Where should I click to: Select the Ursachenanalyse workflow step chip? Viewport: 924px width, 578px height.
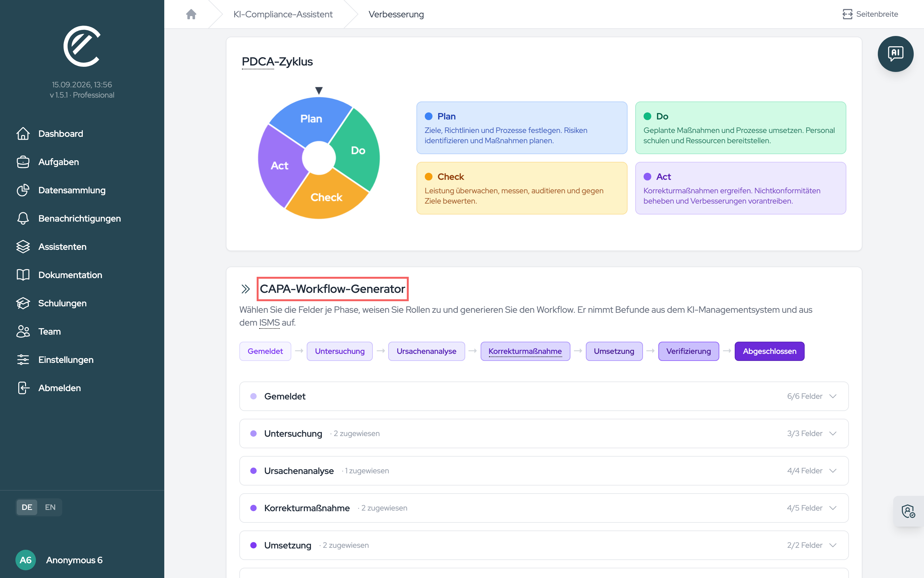[x=426, y=351]
